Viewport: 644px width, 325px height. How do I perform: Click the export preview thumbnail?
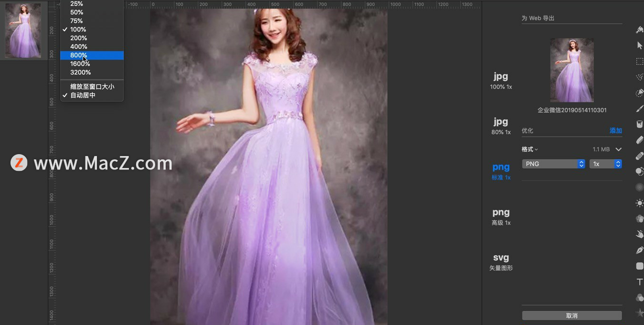[572, 70]
